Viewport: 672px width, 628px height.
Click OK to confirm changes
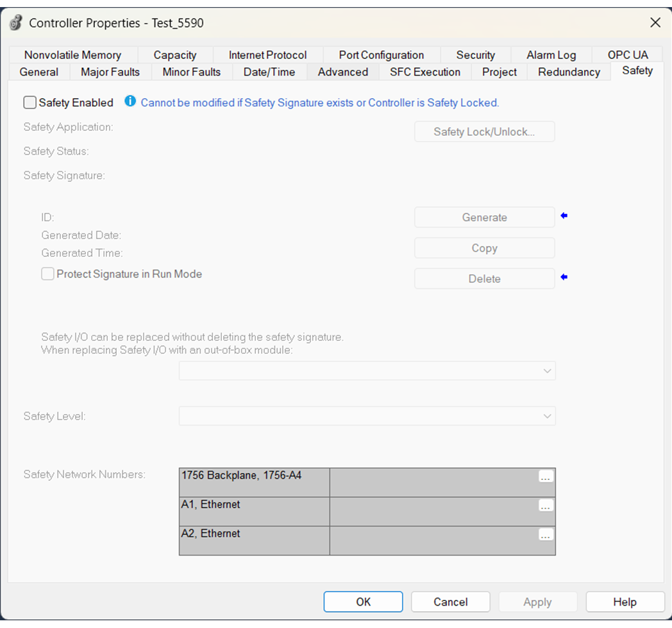click(x=363, y=602)
